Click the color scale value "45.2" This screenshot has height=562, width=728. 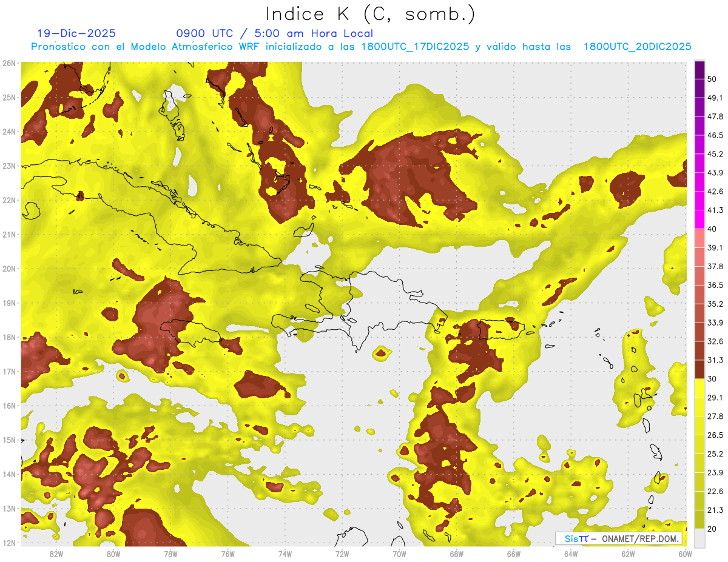pos(715,154)
